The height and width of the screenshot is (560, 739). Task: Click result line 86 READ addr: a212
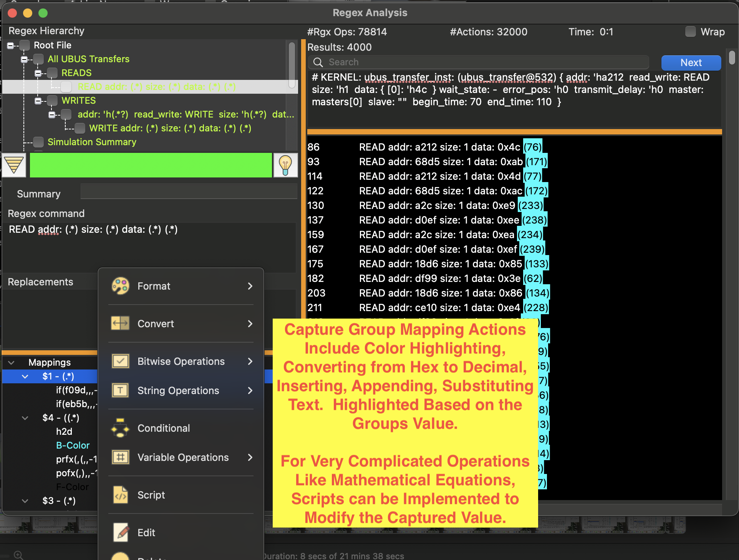coord(424,147)
